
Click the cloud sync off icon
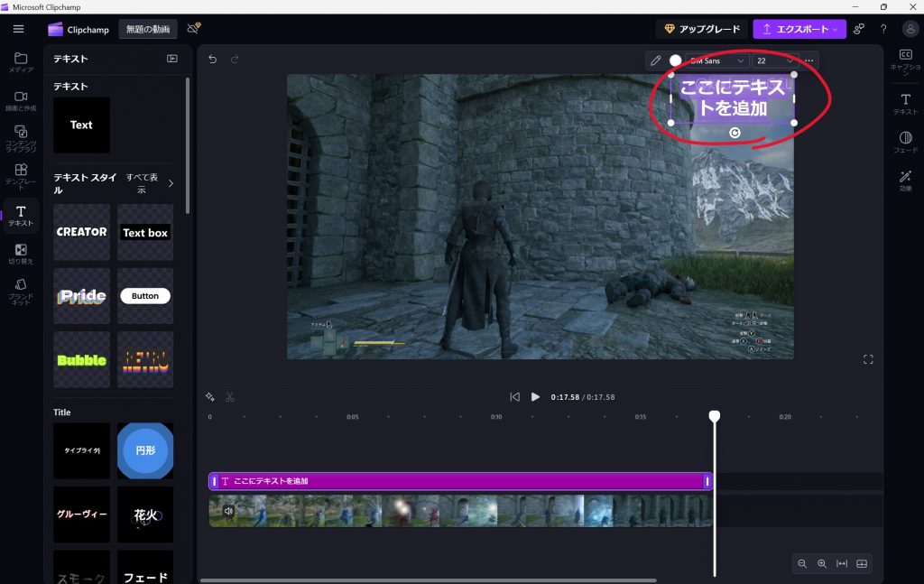194,28
